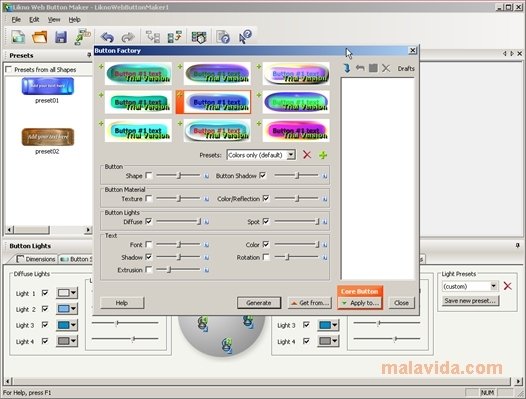Screen dimensions: 526x399
Task: Open a project with the folder icon
Action: point(40,37)
